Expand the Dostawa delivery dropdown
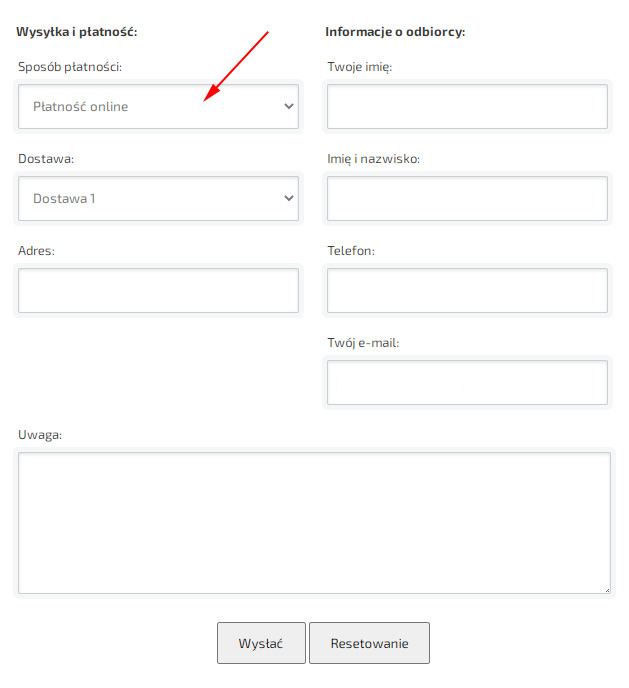Screen dimensions: 629x688 click(158, 198)
